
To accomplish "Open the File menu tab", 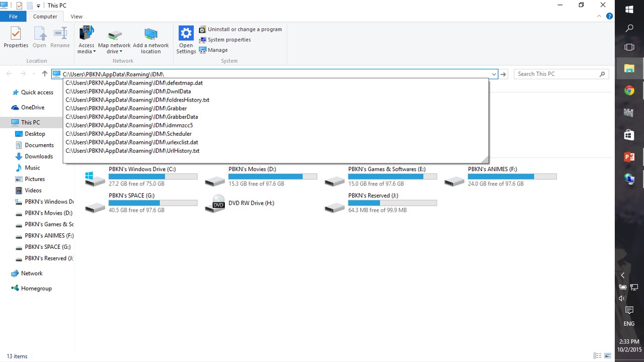I will click(x=13, y=17).
